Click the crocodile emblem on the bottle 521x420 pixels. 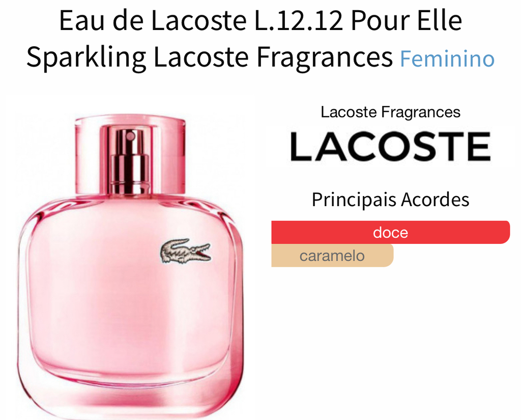(x=185, y=251)
